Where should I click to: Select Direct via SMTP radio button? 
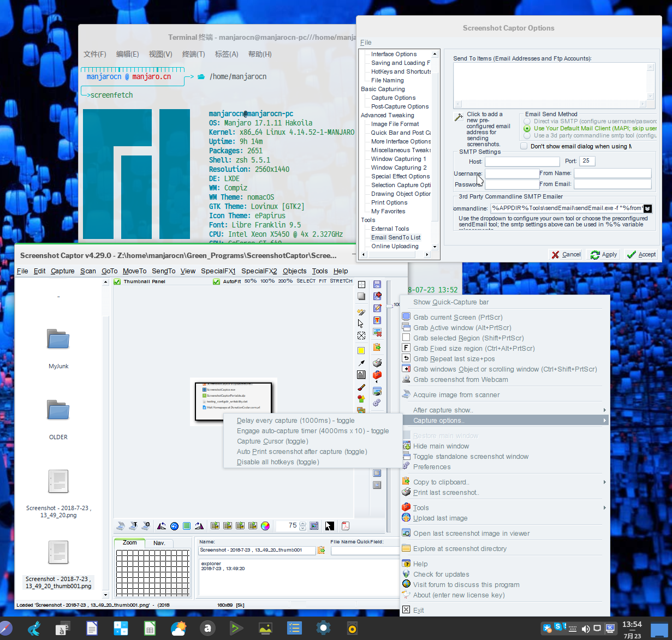527,121
